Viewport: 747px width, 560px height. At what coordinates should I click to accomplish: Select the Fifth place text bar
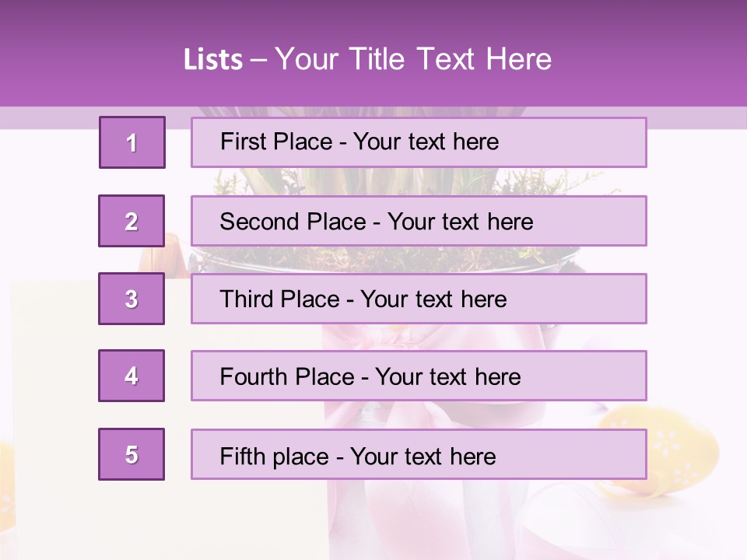(x=419, y=453)
